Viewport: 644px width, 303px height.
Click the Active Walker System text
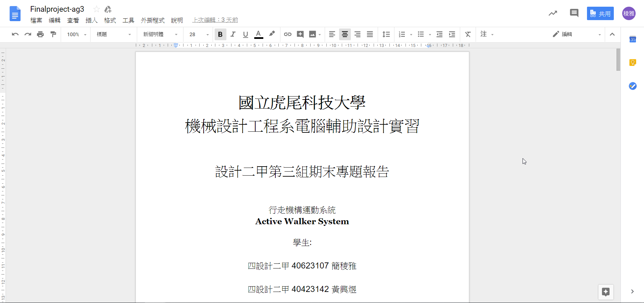(302, 222)
